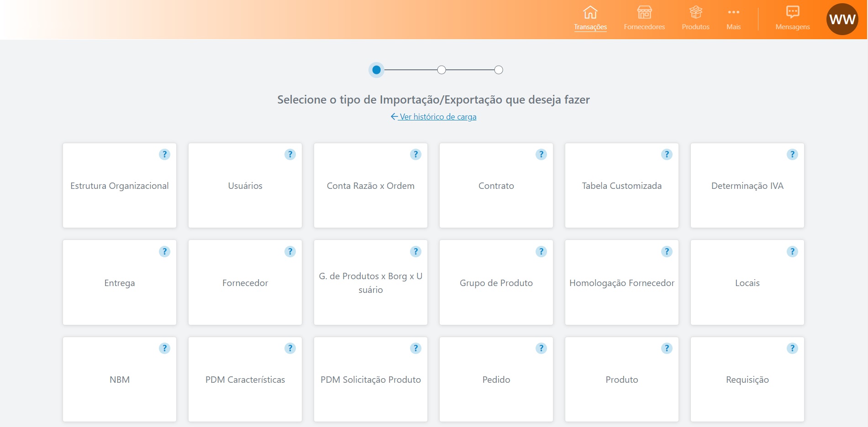The image size is (868, 427).
Task: Show help for G. de Produtos x Borg card
Action: click(416, 252)
